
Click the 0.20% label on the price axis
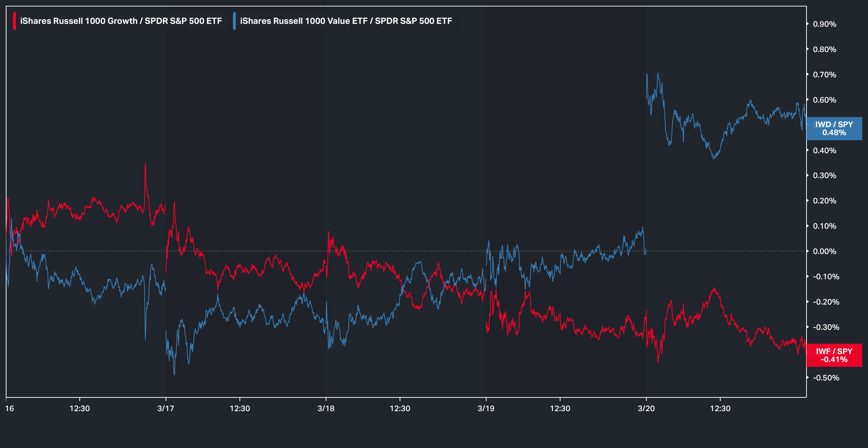point(824,201)
